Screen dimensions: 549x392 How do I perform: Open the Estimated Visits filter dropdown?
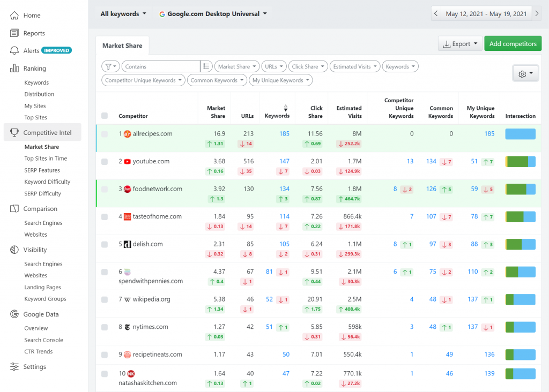(x=355, y=66)
